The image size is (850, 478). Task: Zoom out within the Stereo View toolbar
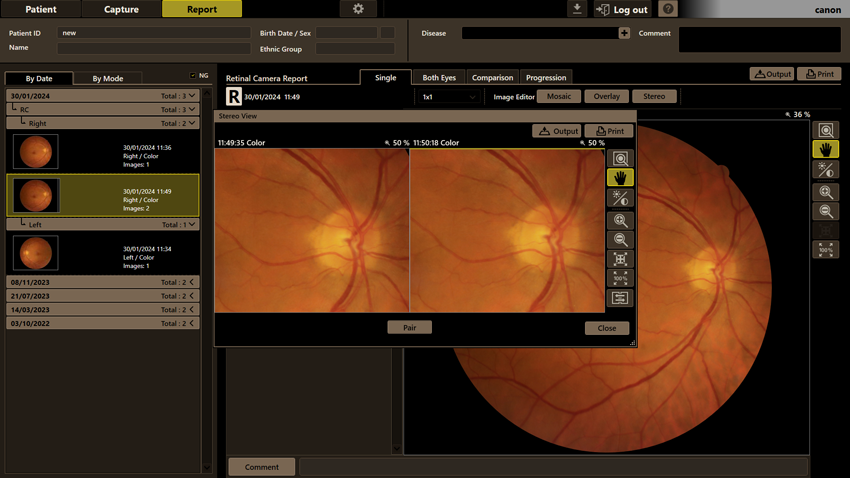coord(620,240)
